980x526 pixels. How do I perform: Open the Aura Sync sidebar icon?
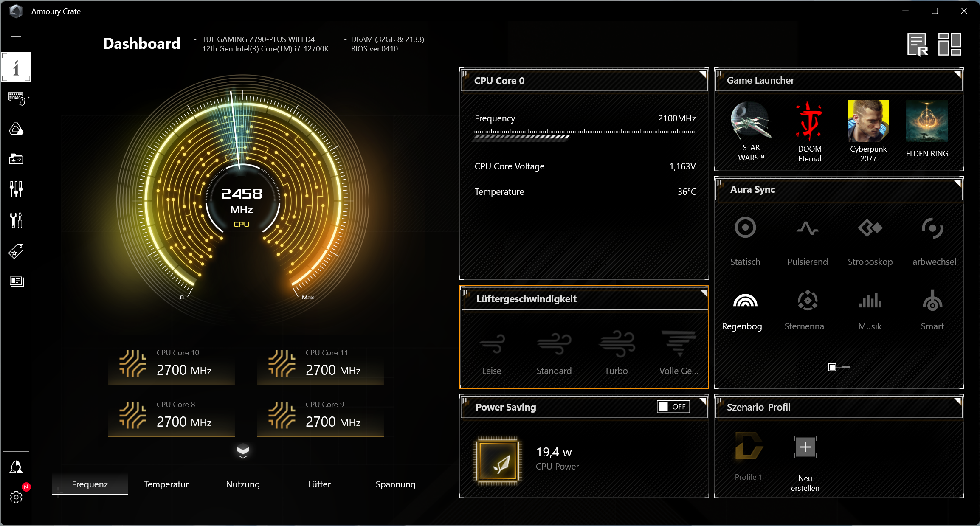pos(16,129)
